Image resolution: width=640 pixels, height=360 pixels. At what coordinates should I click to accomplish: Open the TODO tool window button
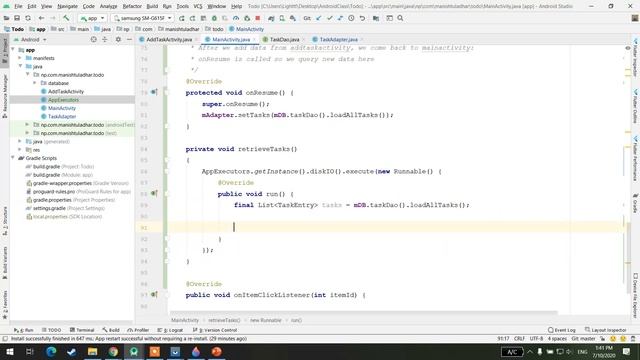(x=51, y=330)
